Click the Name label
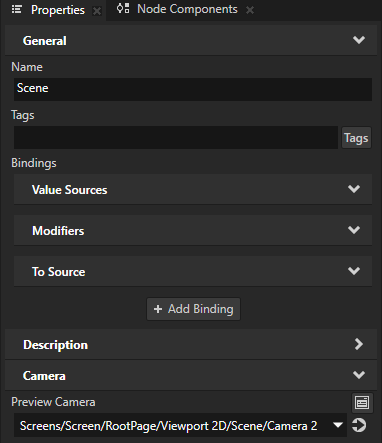This screenshot has width=382, height=443. pyautogui.click(x=27, y=67)
